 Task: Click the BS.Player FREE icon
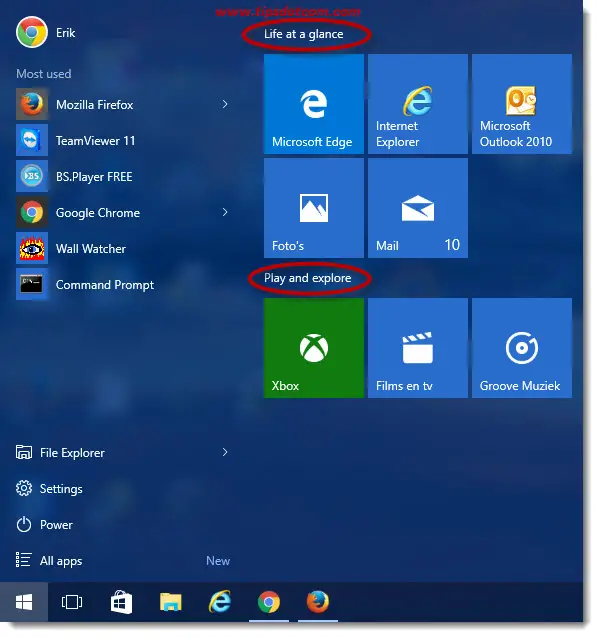pyautogui.click(x=32, y=176)
